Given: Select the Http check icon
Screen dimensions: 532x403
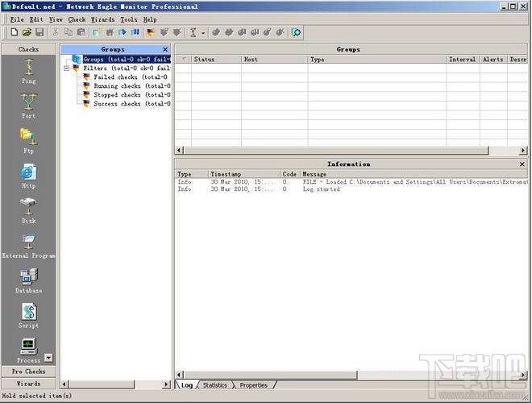Looking at the screenshot, I should click(x=28, y=176).
